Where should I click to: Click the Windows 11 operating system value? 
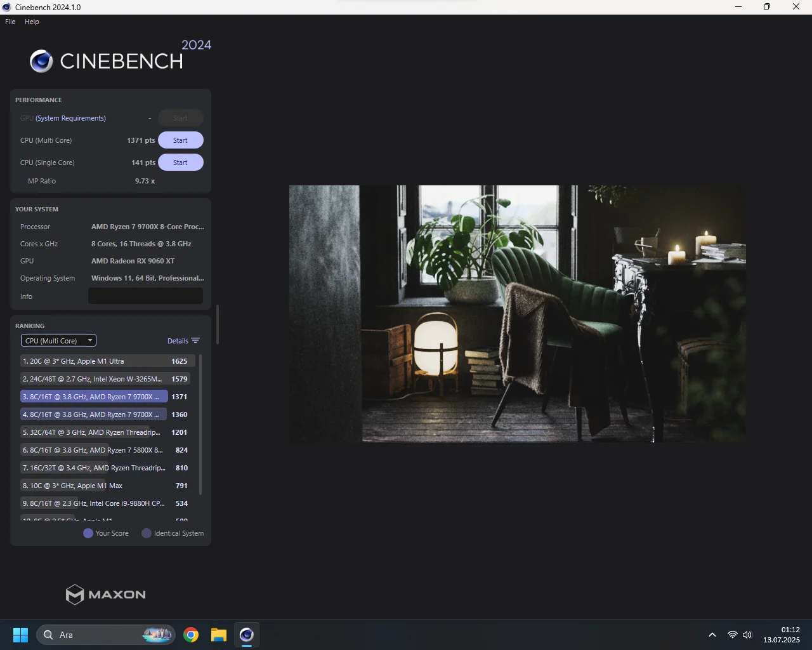(148, 278)
